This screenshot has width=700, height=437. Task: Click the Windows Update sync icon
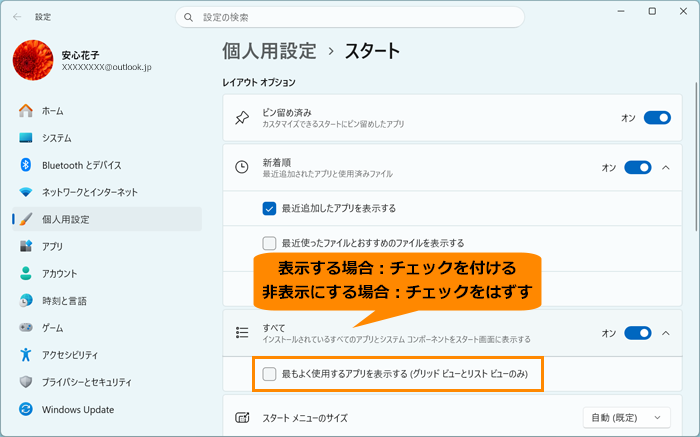(x=26, y=409)
